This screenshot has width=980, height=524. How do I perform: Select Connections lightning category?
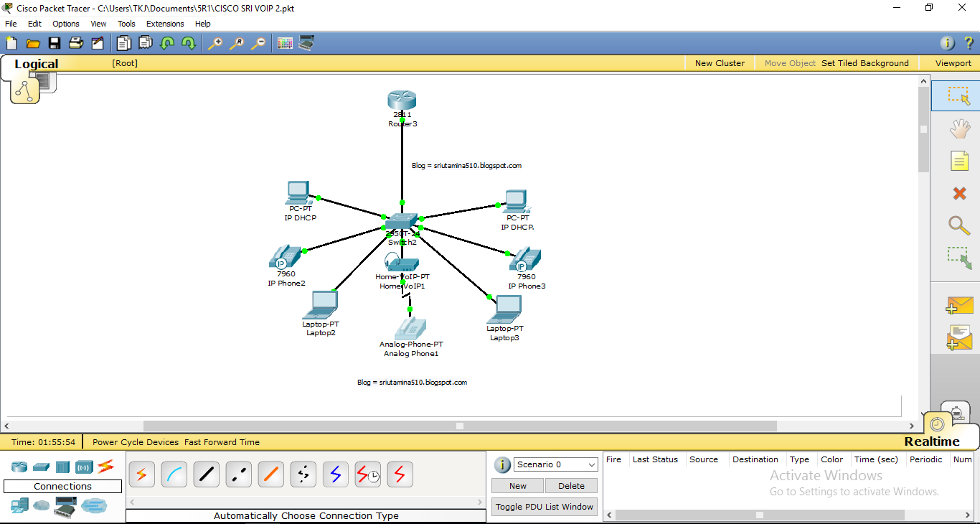(106, 467)
